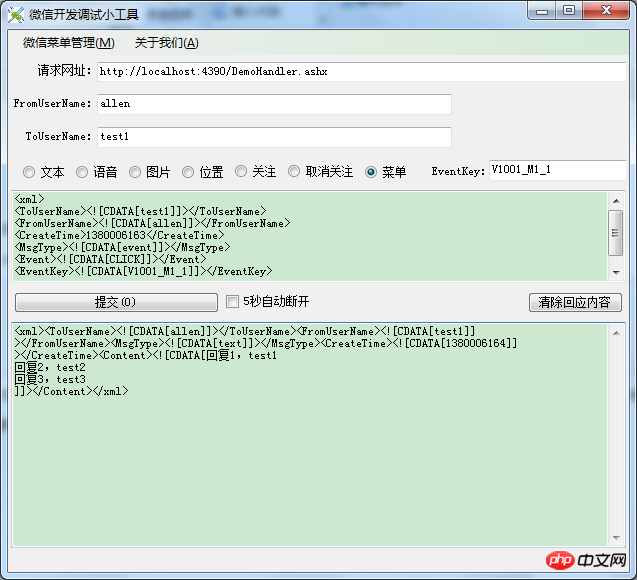Click the <Event> CLICK line in request
The image size is (637, 580).
click(110, 260)
